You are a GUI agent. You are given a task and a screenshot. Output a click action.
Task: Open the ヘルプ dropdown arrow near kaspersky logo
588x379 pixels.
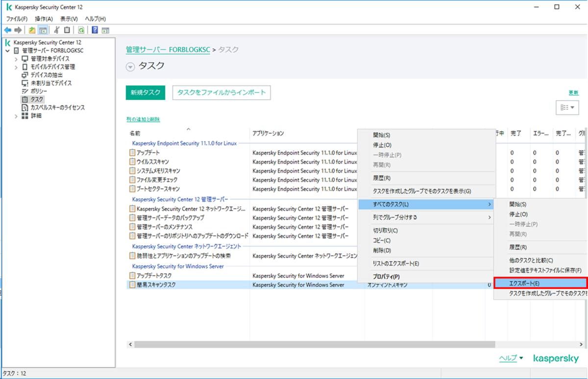click(x=521, y=358)
